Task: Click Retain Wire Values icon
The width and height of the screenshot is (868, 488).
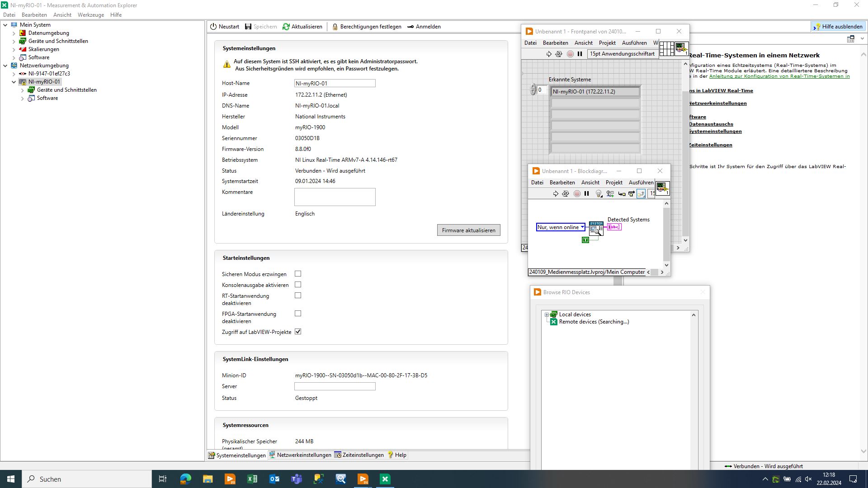Action: click(610, 194)
